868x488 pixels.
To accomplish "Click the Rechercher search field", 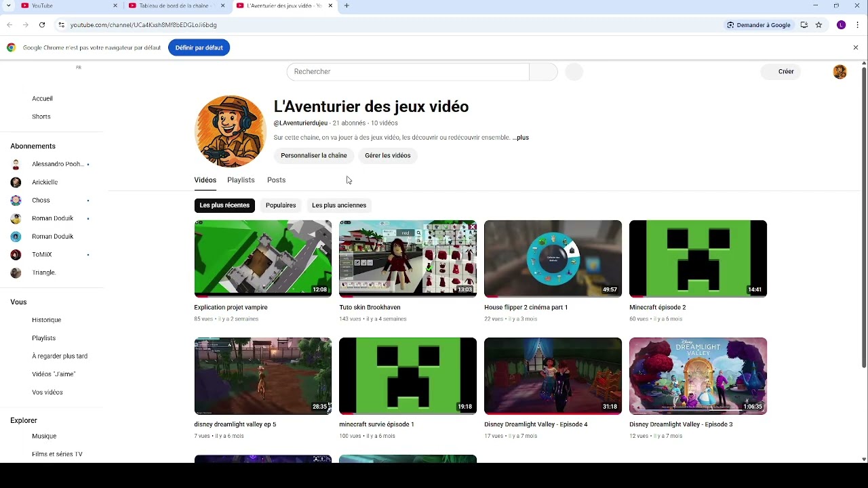I will 408,72.
